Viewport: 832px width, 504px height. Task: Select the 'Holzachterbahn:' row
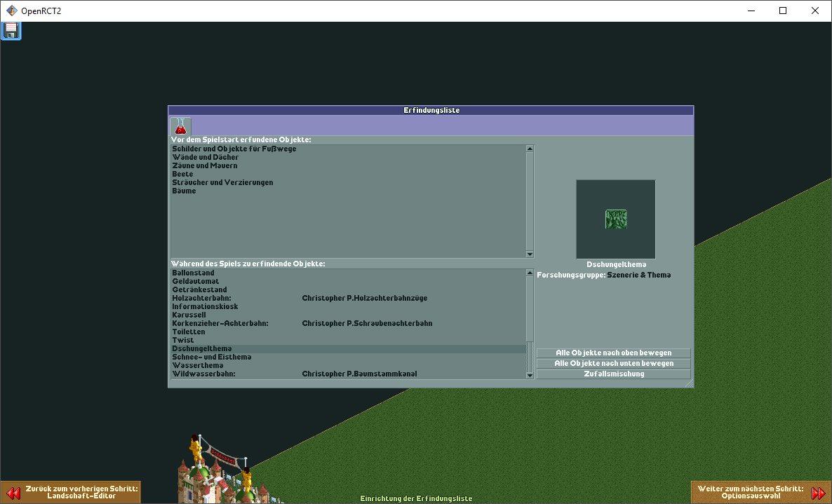tap(348, 299)
